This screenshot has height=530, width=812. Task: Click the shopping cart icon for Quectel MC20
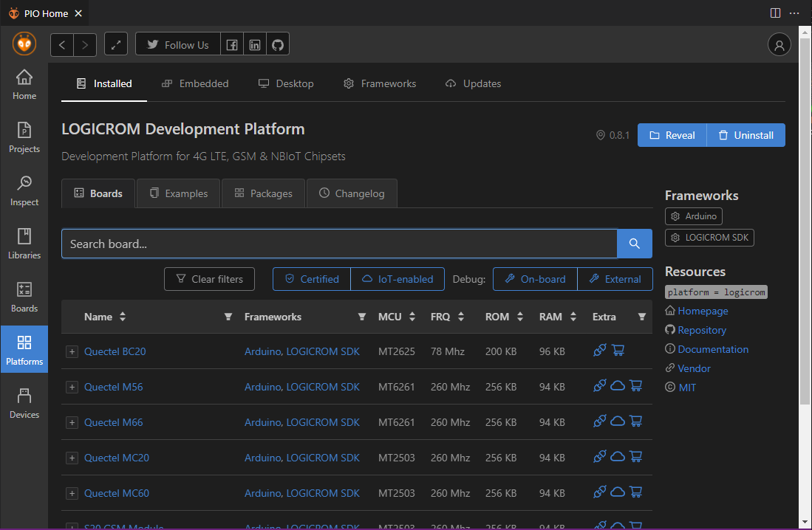[636, 456]
